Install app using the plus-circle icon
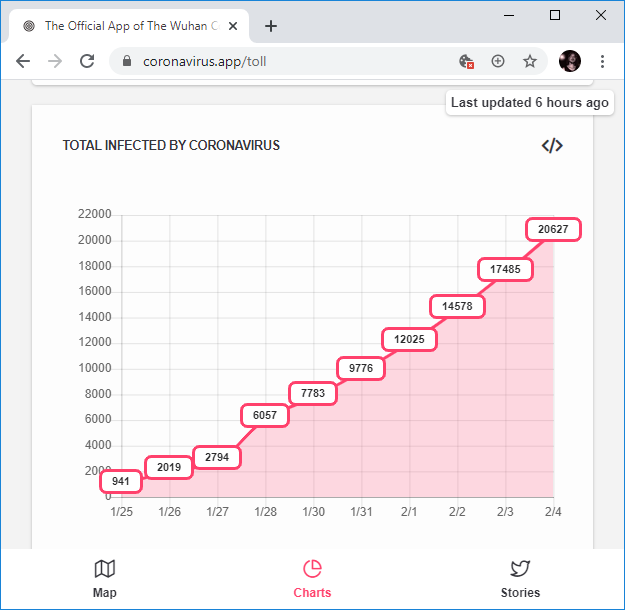Viewport: 625px width, 610px height. point(498,61)
